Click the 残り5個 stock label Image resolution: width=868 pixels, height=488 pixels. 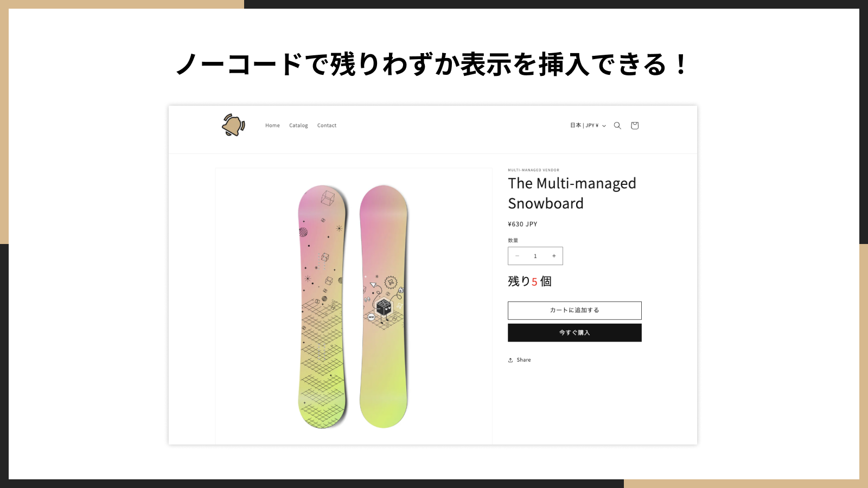coord(529,281)
